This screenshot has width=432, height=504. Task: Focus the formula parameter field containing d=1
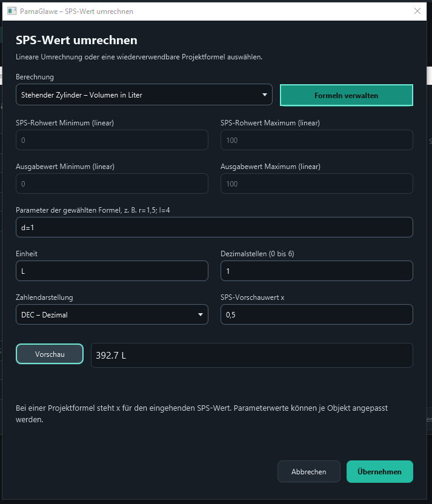pyautogui.click(x=214, y=227)
